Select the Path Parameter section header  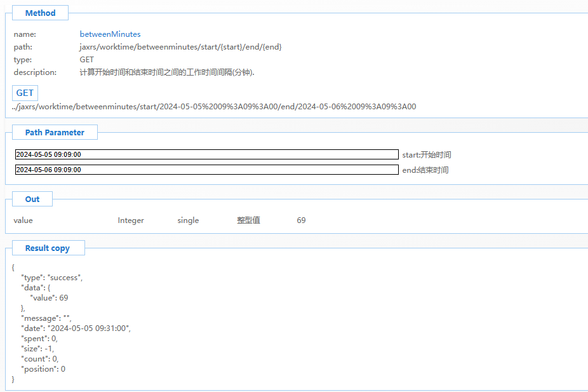pyautogui.click(x=55, y=132)
